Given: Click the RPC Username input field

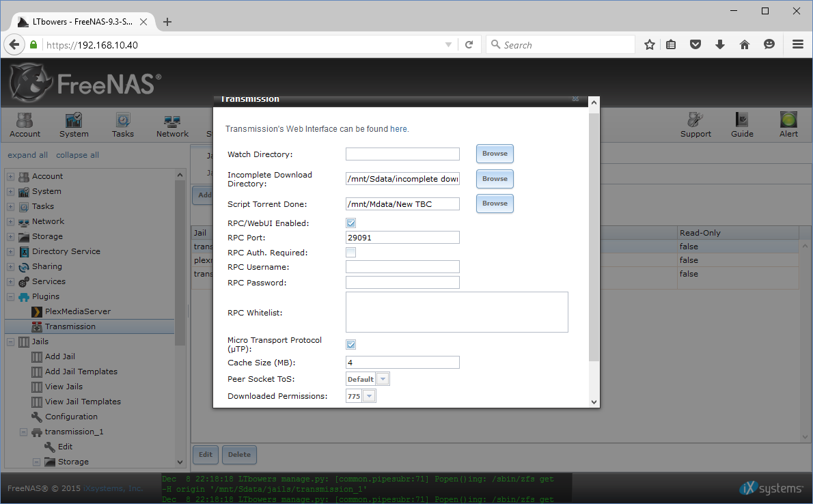Looking at the screenshot, I should tap(402, 267).
